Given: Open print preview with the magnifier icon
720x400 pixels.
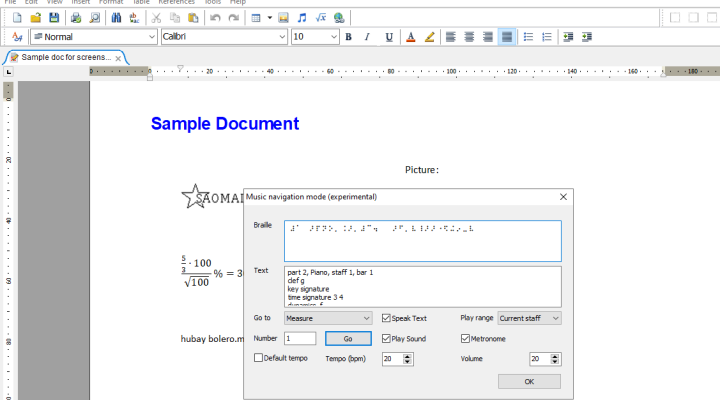Looking at the screenshot, I should coord(95,18).
